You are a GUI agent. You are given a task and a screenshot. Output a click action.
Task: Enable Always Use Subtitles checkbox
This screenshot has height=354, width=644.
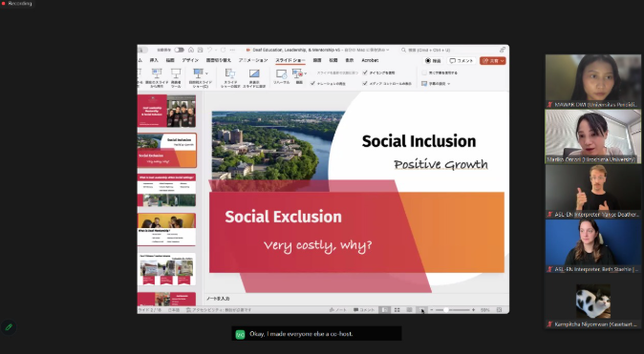point(424,73)
